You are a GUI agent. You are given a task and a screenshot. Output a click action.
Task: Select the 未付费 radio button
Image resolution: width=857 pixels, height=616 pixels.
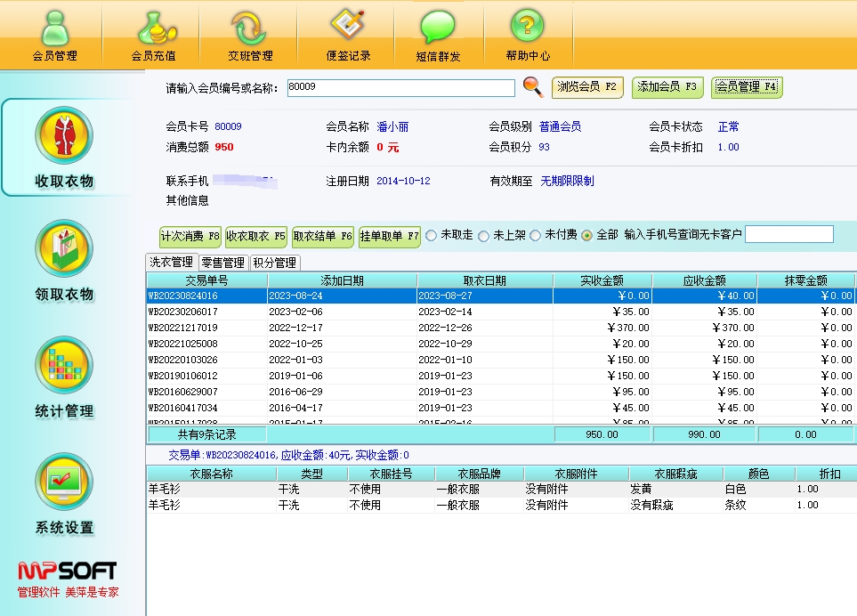(535, 236)
